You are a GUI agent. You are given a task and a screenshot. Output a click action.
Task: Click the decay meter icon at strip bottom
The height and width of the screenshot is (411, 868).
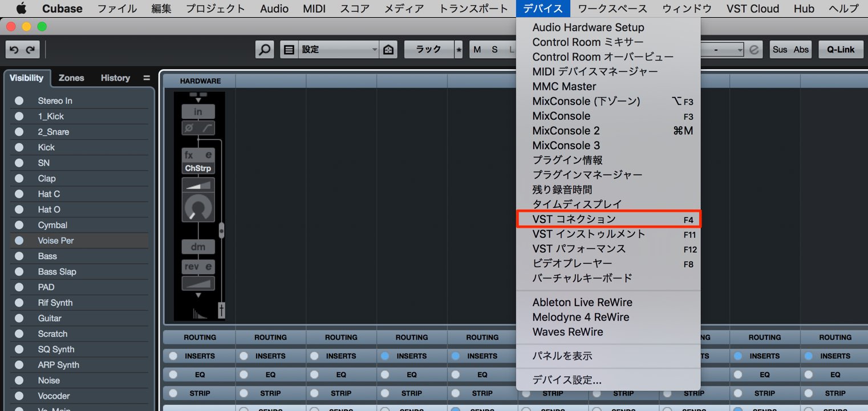(200, 313)
